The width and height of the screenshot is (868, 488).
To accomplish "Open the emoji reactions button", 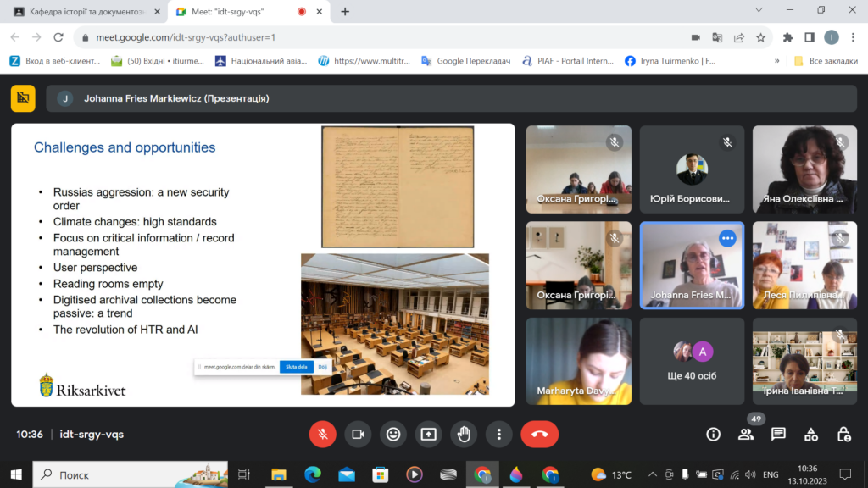I will (393, 434).
